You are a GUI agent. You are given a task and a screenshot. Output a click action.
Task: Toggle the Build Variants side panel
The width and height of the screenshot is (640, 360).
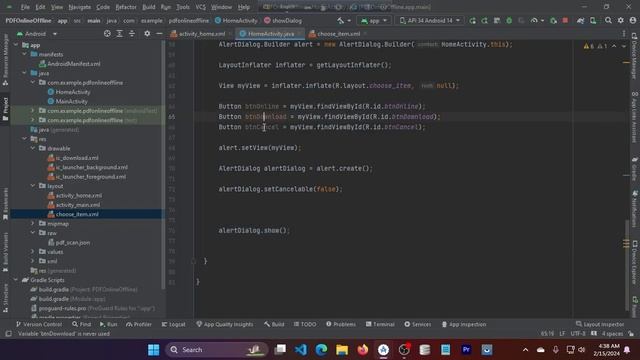point(5,251)
